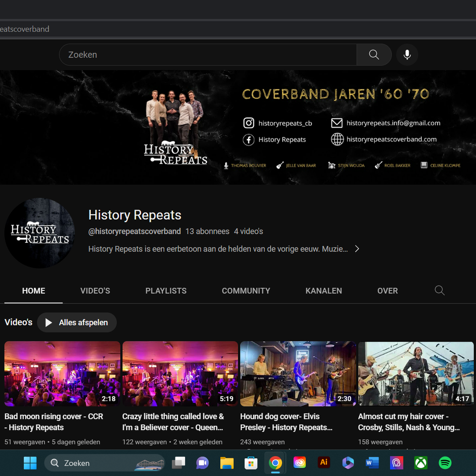Viewport: 476px width, 476px height.
Task: Click historyrepeatscoverband.com in banner
Action: coord(392,139)
